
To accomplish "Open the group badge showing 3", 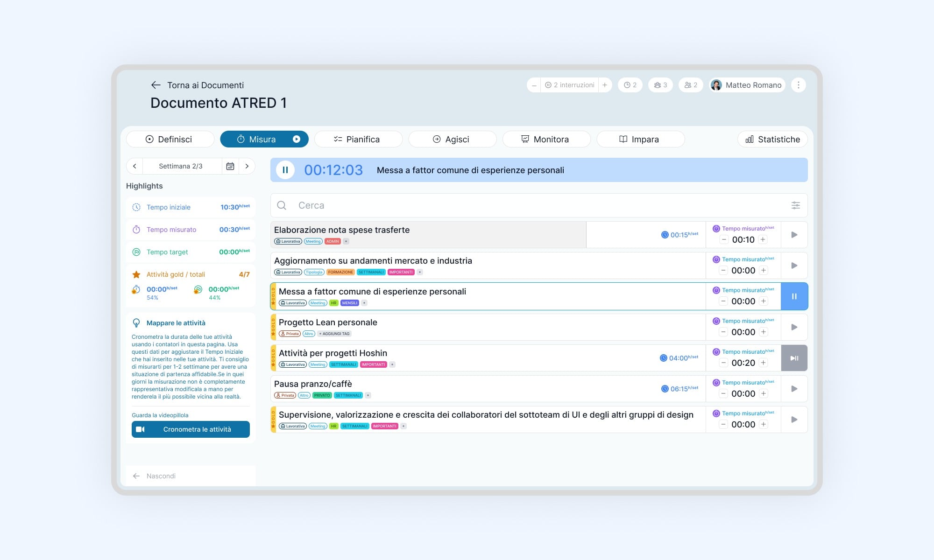I will tap(660, 85).
